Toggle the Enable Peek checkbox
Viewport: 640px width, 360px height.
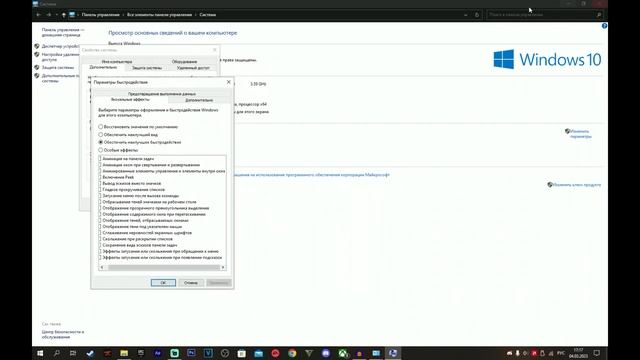(100, 177)
